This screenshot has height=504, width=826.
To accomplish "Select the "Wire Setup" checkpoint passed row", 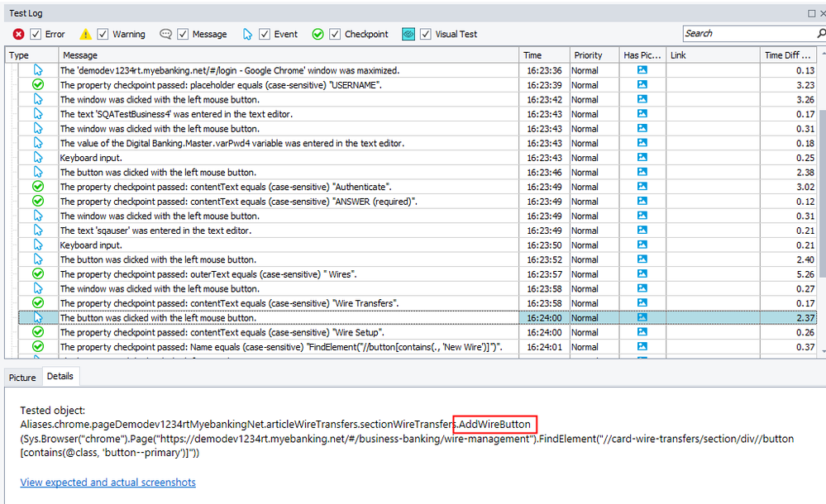I will coord(248,332).
